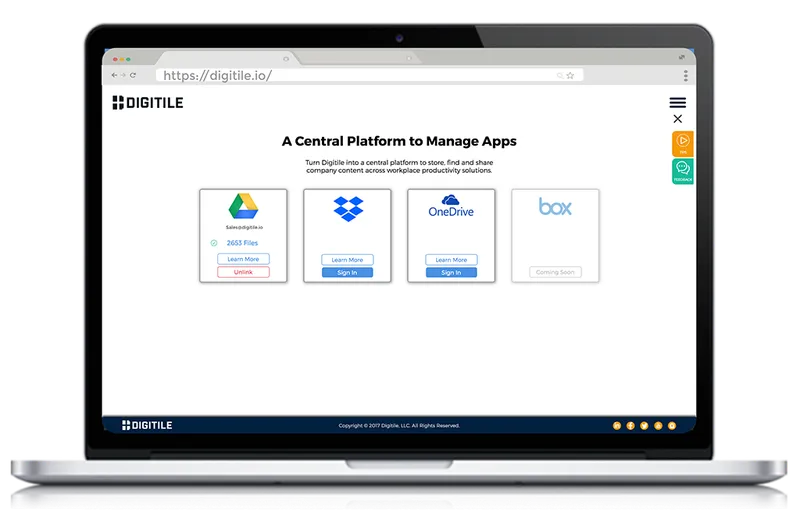Open the hamburger menu icon
Image resolution: width=800 pixels, height=513 pixels.
coord(678,103)
